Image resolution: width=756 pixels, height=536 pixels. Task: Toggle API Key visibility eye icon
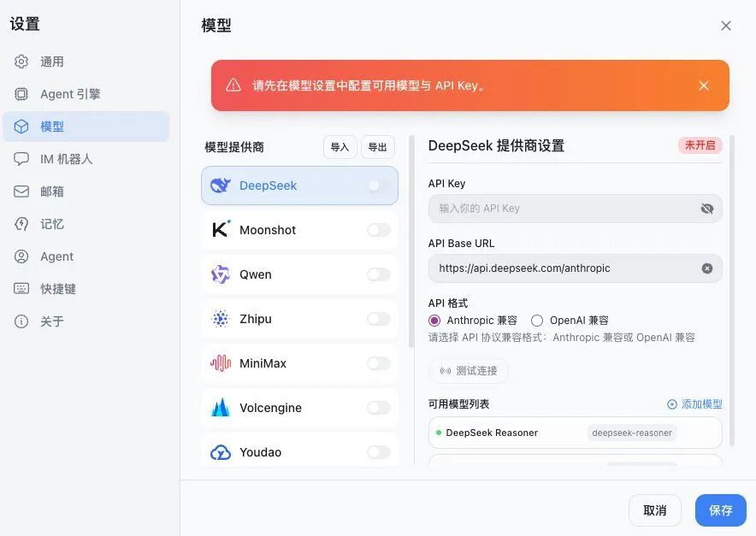click(x=707, y=209)
